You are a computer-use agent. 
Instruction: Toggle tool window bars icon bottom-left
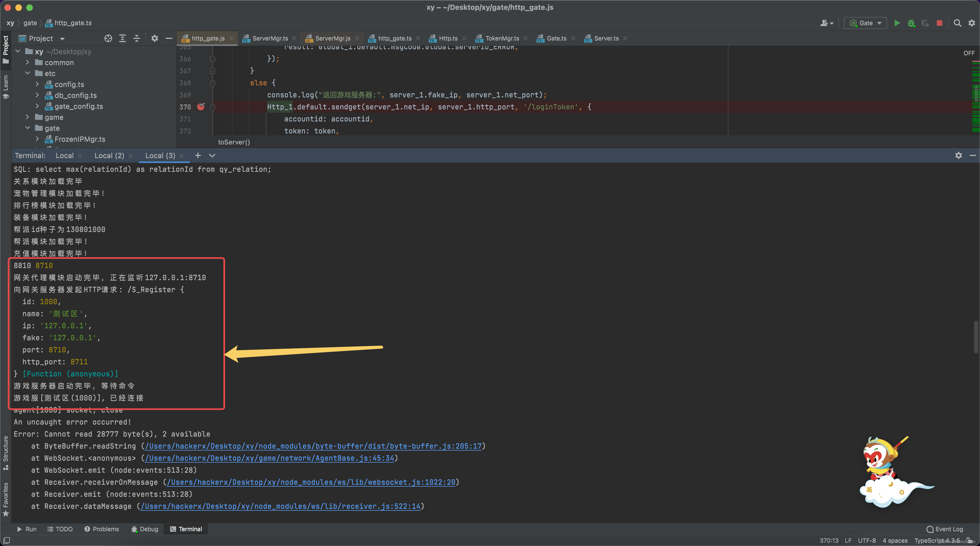click(7, 540)
